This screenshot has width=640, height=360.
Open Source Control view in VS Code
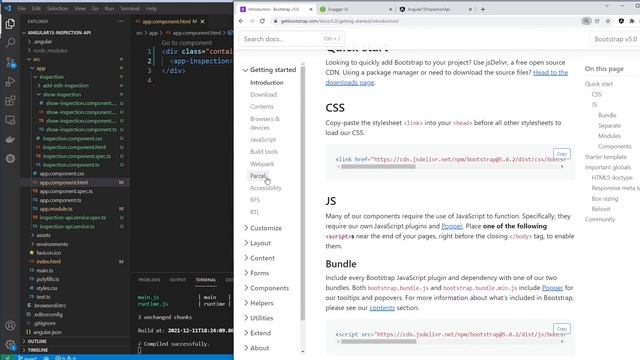click(x=10, y=62)
